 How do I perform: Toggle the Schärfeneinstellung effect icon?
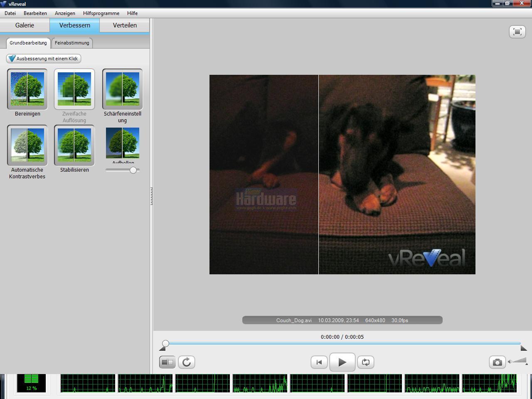(x=122, y=89)
